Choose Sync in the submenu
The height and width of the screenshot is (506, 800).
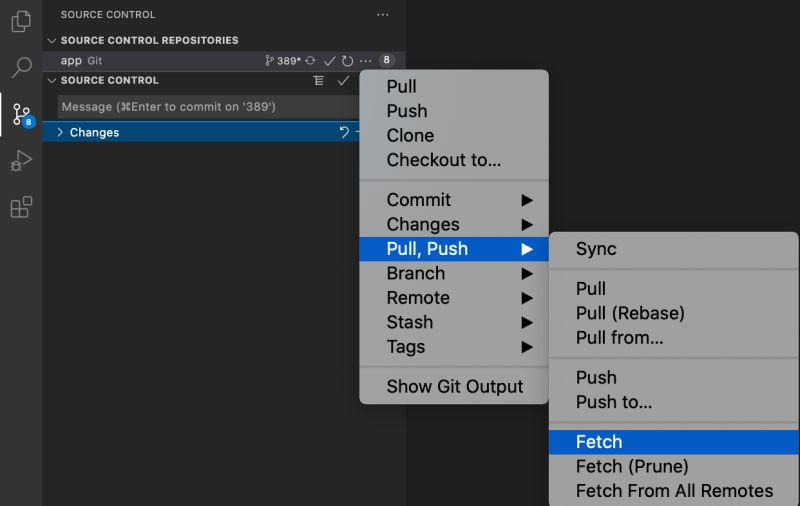(x=673, y=249)
